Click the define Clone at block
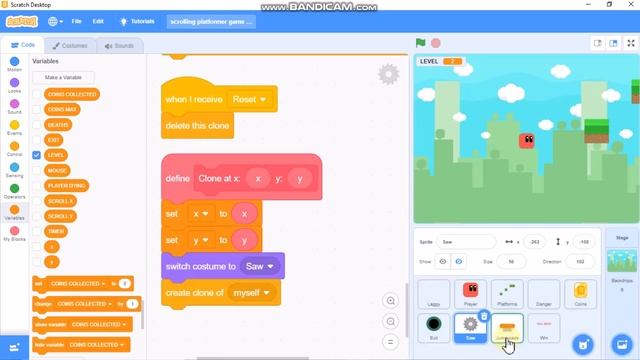This screenshot has width=640, height=360. point(242,178)
